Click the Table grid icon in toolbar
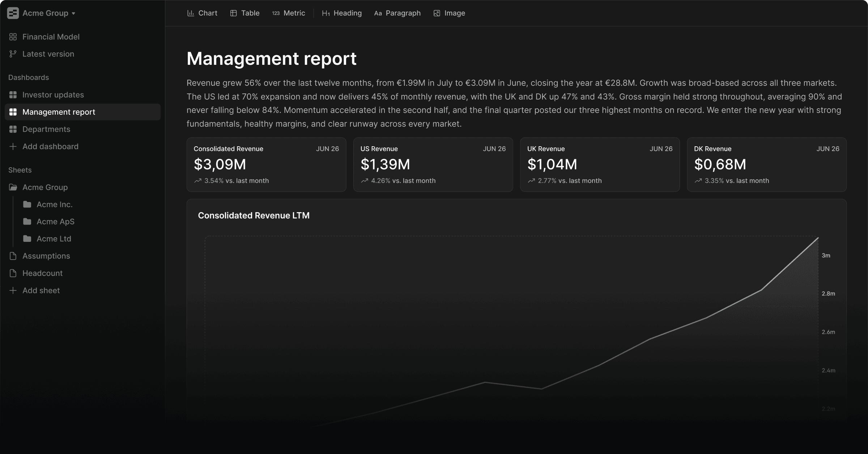Image resolution: width=868 pixels, height=454 pixels. tap(234, 13)
